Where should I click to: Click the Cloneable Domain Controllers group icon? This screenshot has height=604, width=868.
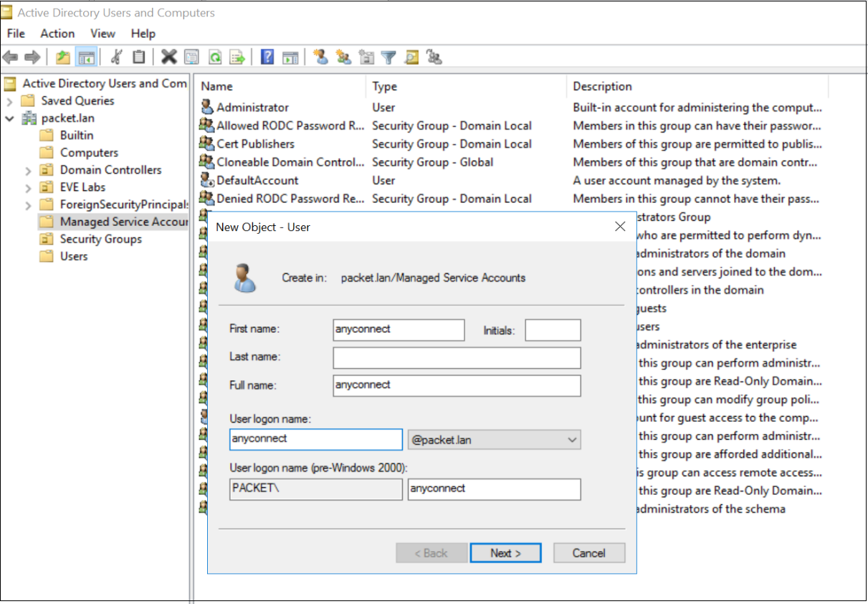[207, 162]
